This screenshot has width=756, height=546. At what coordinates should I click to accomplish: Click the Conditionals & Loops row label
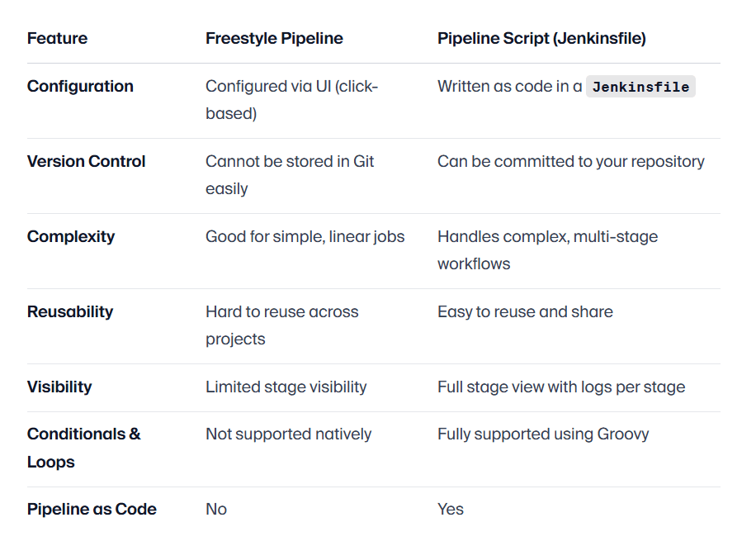click(x=83, y=448)
